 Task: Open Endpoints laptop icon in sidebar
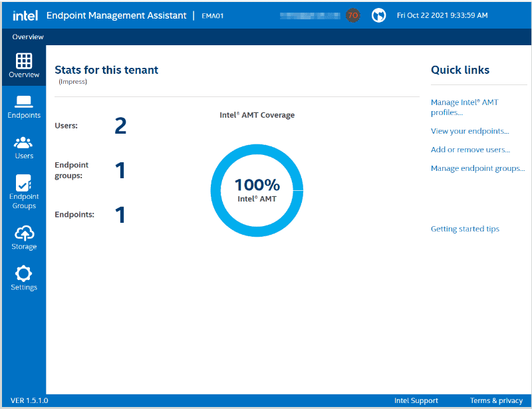pyautogui.click(x=24, y=102)
